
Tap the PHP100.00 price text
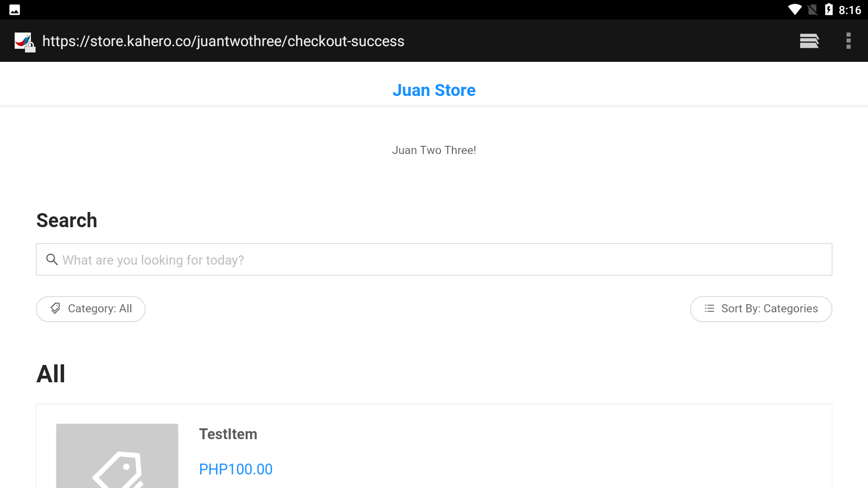point(236,470)
